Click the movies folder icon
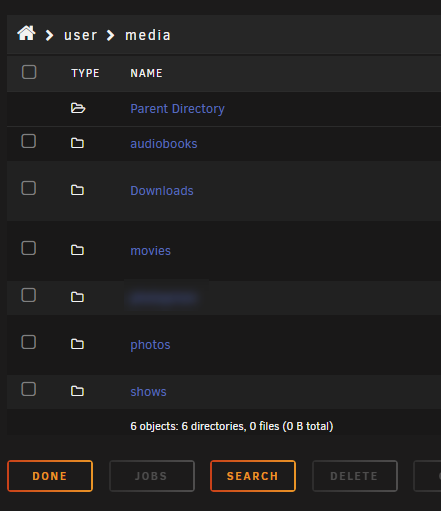This screenshot has height=511, width=441. 77,250
